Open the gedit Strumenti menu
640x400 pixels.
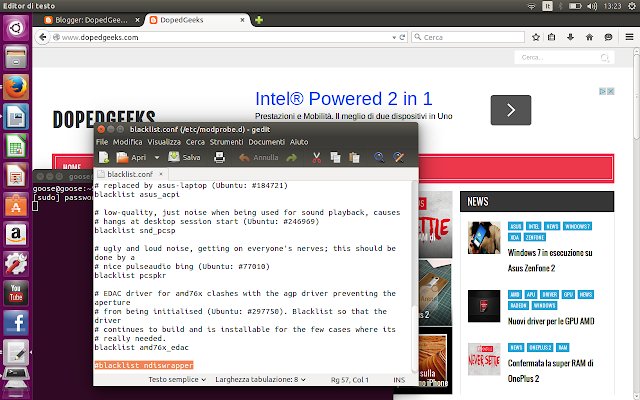[226, 142]
